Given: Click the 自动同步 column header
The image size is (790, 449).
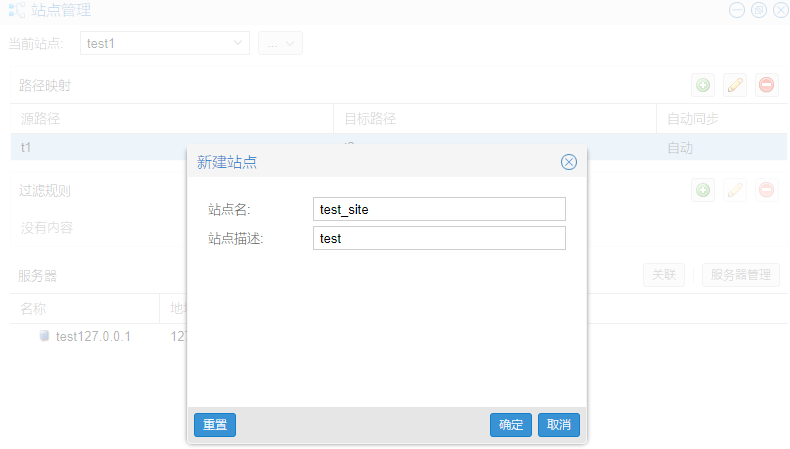Looking at the screenshot, I should click(692, 118).
